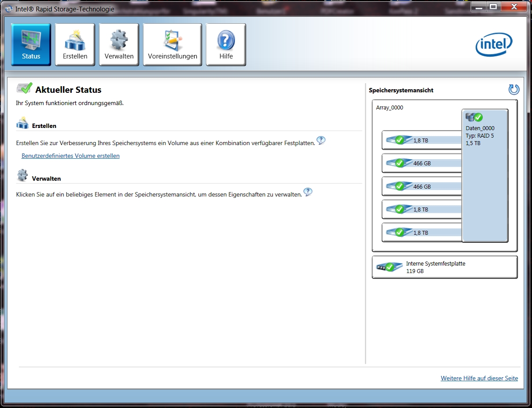The width and height of the screenshot is (532, 408).
Task: Switch to the Verwalten toolbar tab
Action: [119, 44]
